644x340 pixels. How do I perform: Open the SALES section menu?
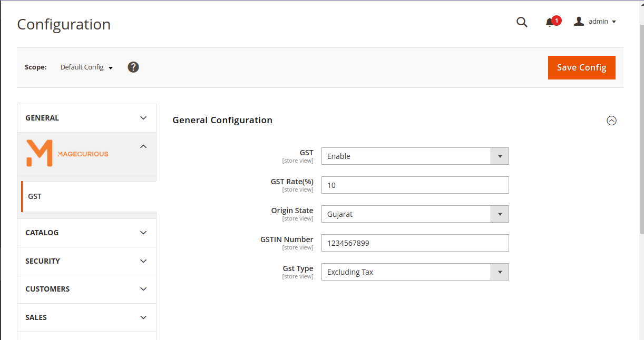click(86, 317)
